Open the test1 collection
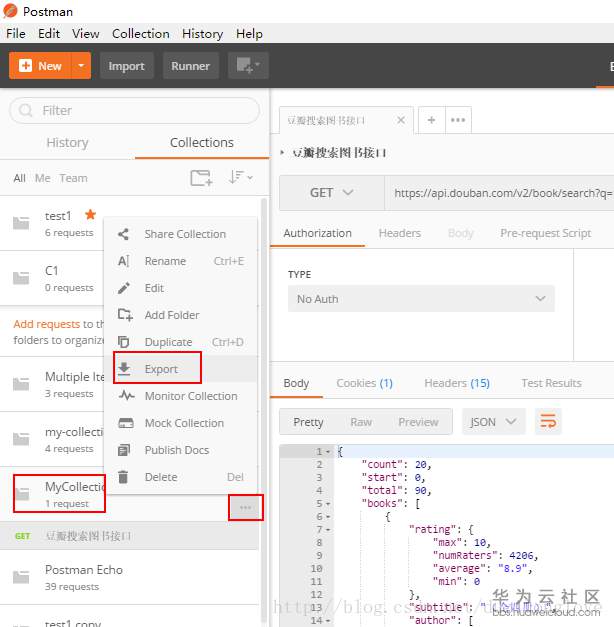614x627 pixels. (x=52, y=224)
